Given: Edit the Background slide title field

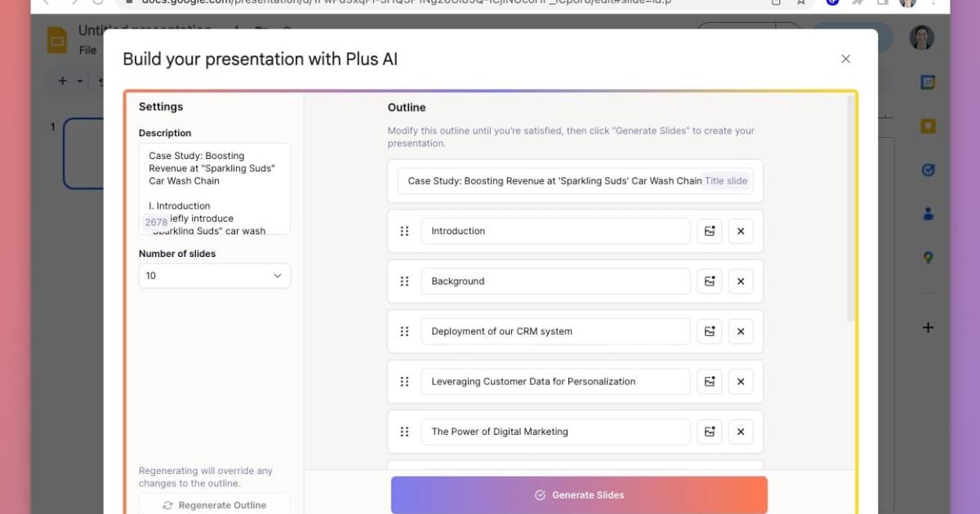Looking at the screenshot, I should click(x=555, y=281).
